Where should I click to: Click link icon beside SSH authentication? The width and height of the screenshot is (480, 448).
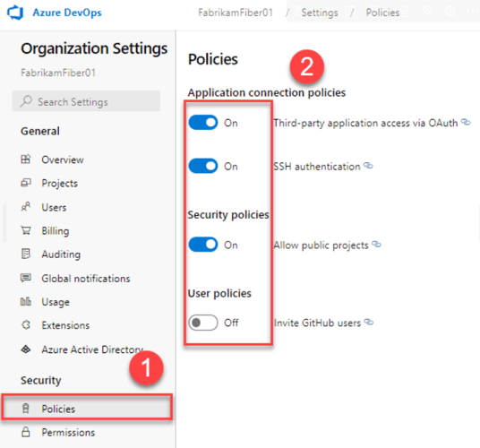368,166
